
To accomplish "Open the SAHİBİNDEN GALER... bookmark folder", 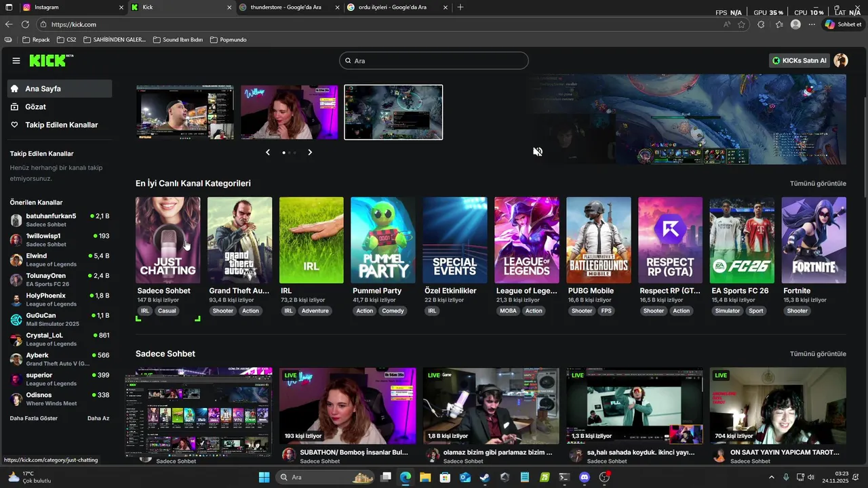I will coord(114,40).
